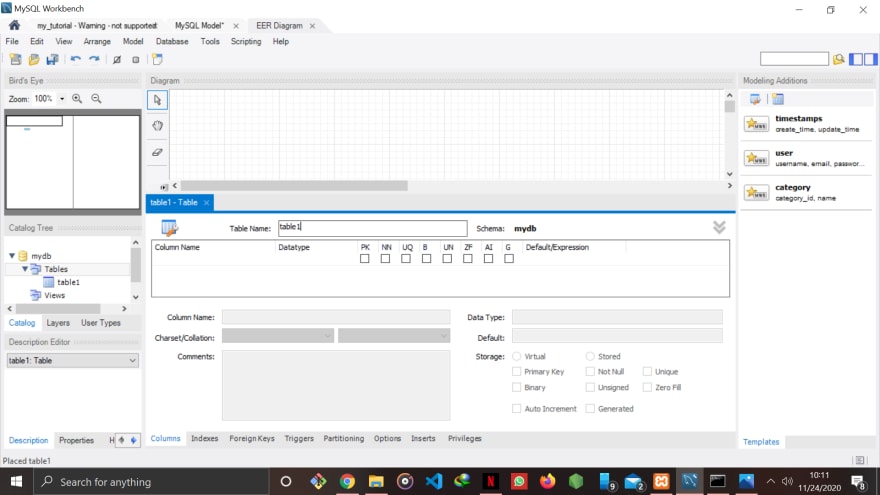Select the pointer selection tool
880x495 pixels.
point(157,100)
